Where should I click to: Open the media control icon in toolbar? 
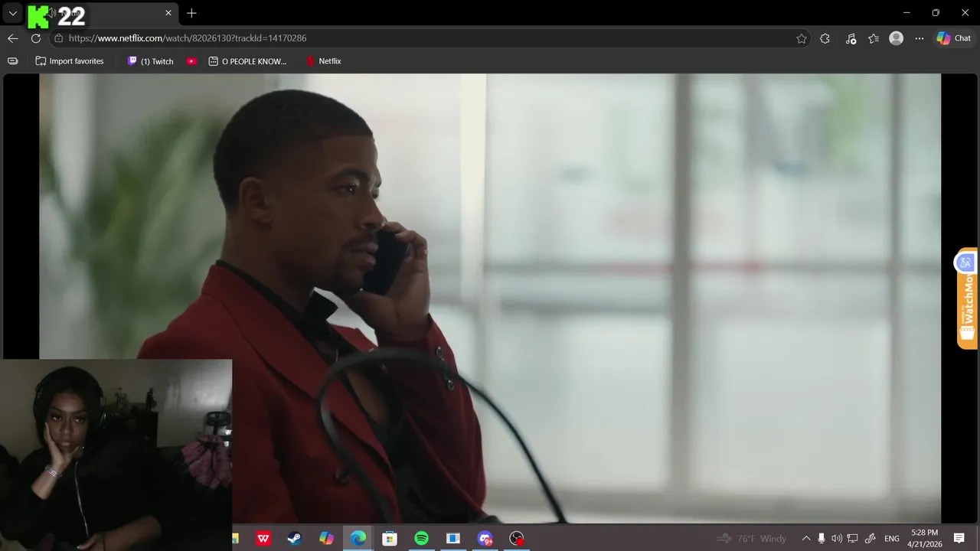851,38
